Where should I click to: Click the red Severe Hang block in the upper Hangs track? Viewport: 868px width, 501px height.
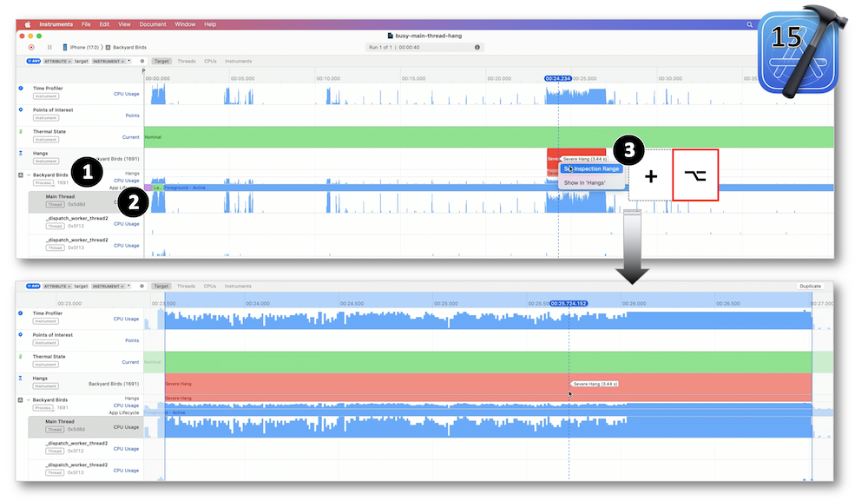(576, 159)
